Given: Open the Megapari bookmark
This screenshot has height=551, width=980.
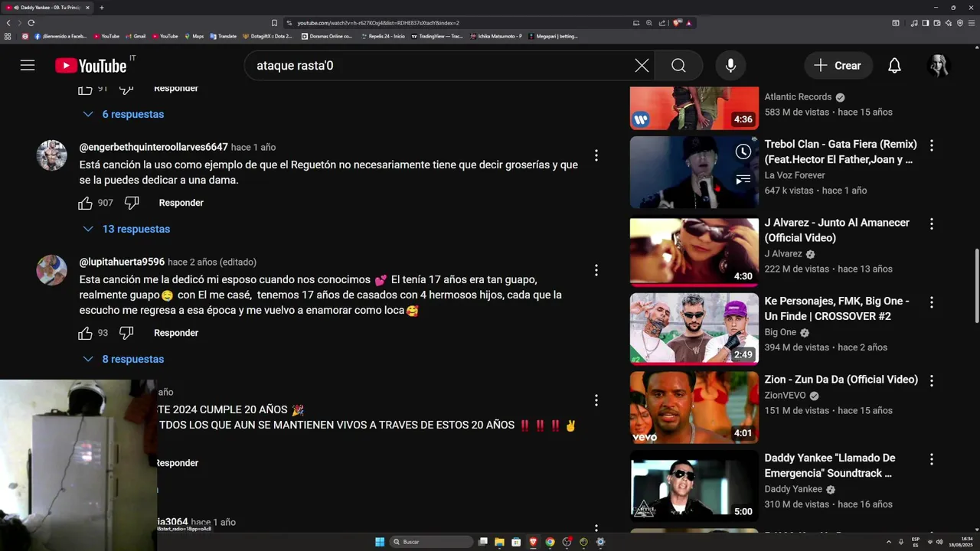Looking at the screenshot, I should tap(553, 36).
